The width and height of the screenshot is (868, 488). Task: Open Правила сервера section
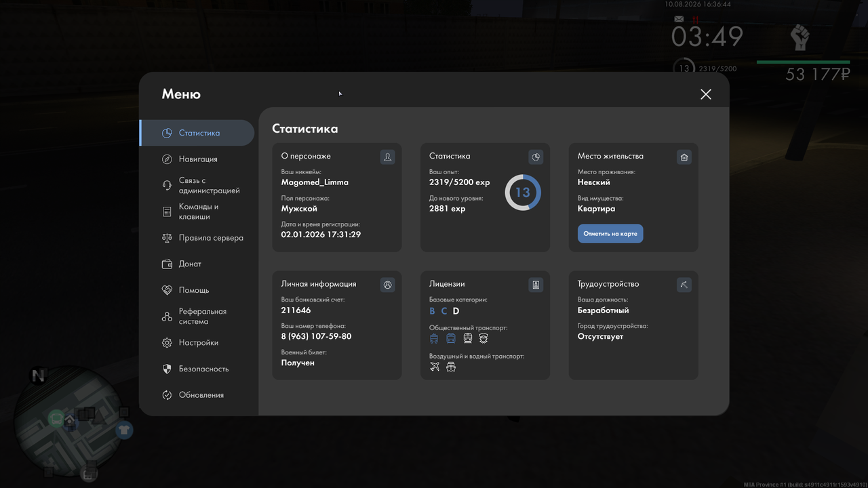(x=197, y=238)
